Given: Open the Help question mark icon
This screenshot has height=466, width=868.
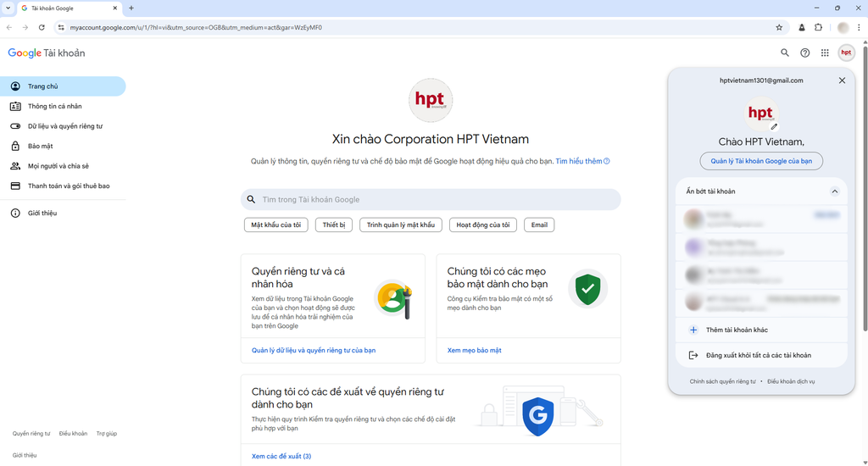Looking at the screenshot, I should coord(805,53).
